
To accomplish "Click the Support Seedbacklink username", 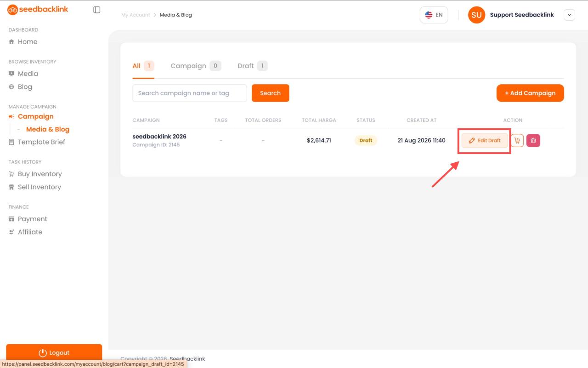I will 522,15.
